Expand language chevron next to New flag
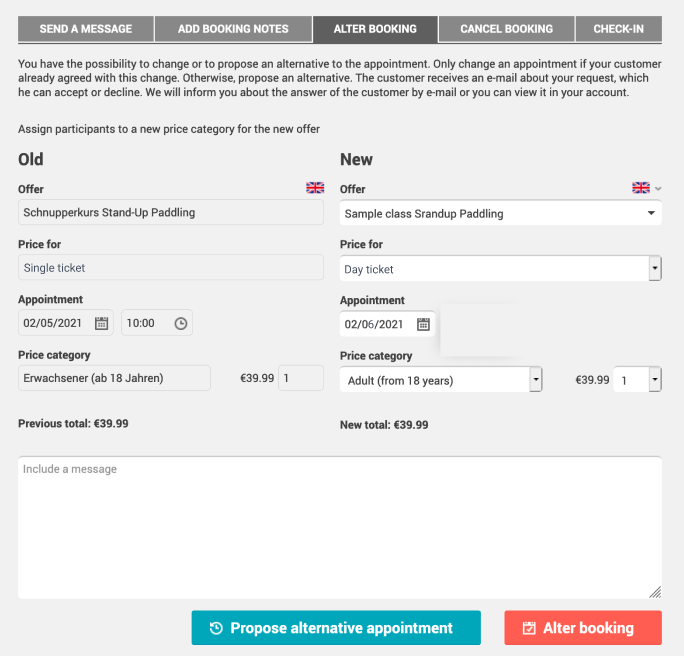The width and height of the screenshot is (684, 656). (658, 189)
